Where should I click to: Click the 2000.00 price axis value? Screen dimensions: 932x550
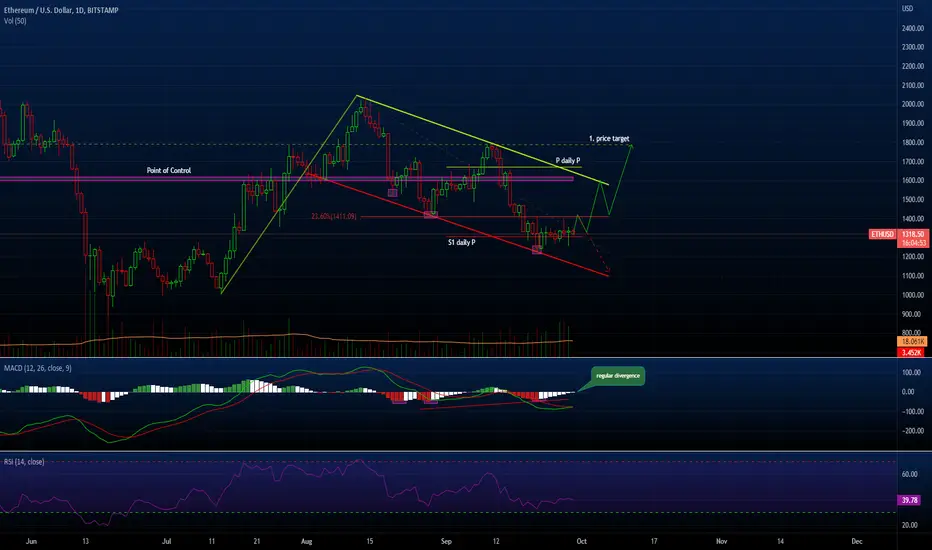pos(912,104)
